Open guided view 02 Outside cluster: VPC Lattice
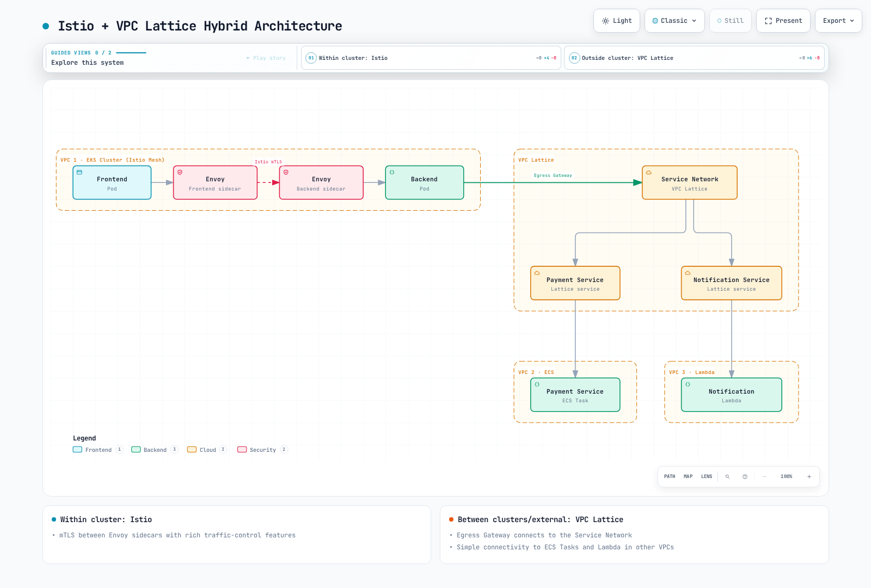 [x=694, y=58]
